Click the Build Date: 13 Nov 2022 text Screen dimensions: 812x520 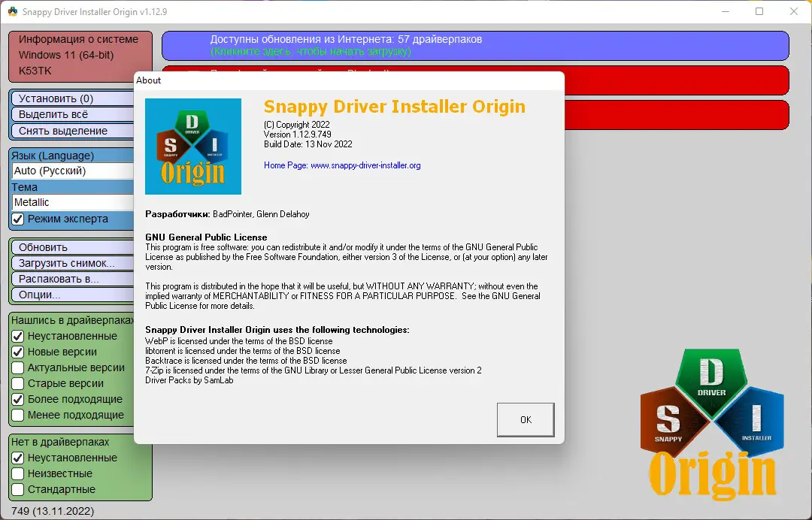point(308,144)
